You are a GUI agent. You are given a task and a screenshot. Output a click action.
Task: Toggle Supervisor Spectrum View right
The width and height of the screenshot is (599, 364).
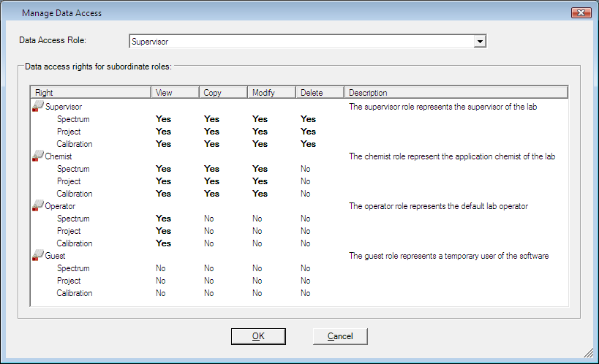[163, 119]
